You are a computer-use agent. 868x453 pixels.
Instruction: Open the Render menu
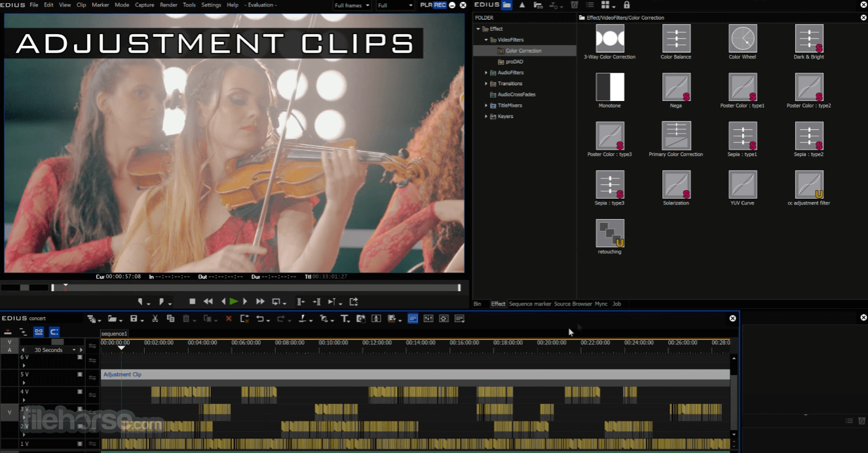pyautogui.click(x=168, y=5)
